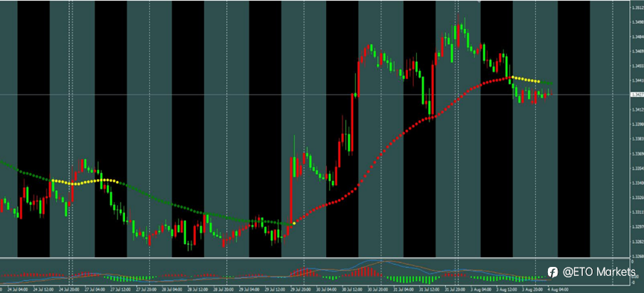Screen dimensions: 644x293
Task: Click the 31 Jul 20:00 time label
Action: 455,290
